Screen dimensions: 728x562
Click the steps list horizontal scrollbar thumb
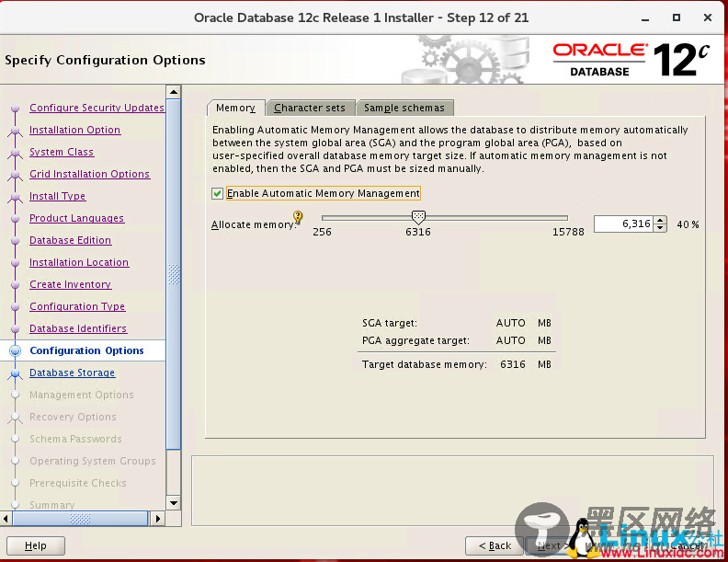click(80, 519)
